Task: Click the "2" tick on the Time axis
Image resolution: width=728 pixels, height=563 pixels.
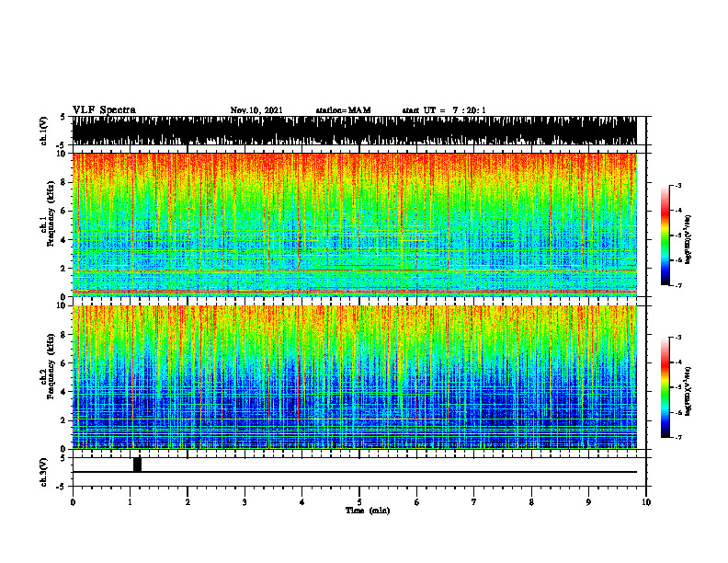Action: [x=188, y=502]
